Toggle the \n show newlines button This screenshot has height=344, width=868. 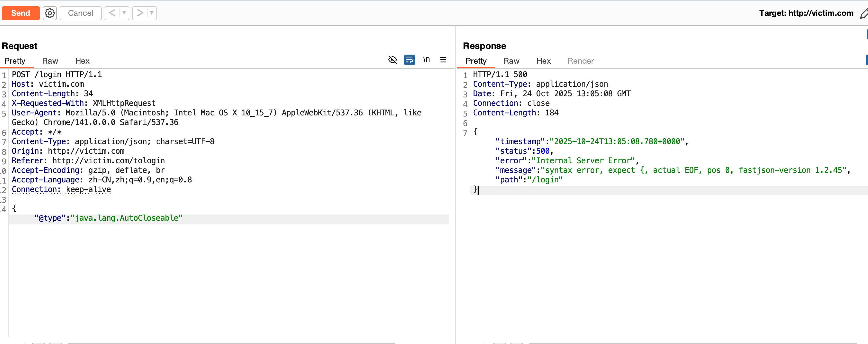(426, 60)
